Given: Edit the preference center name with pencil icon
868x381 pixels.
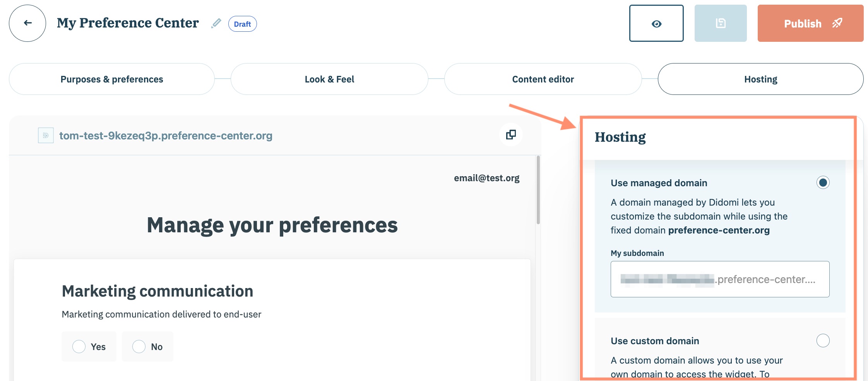Looking at the screenshot, I should (216, 24).
